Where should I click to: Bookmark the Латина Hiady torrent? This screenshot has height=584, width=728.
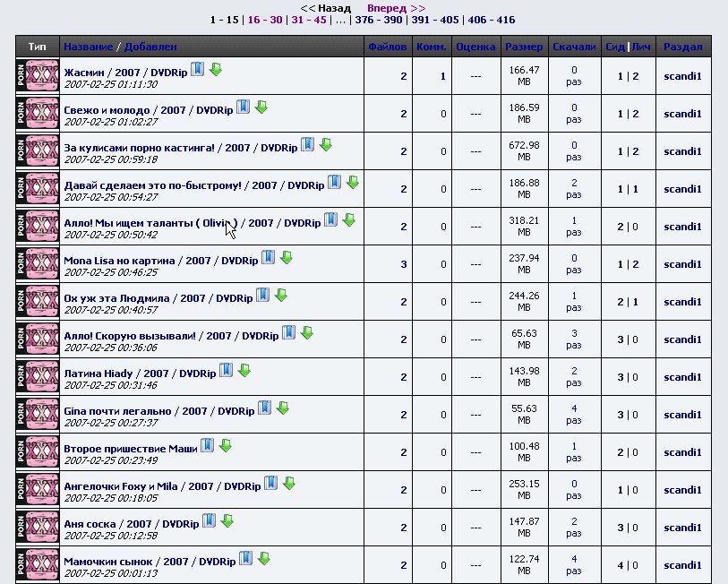[x=227, y=370]
